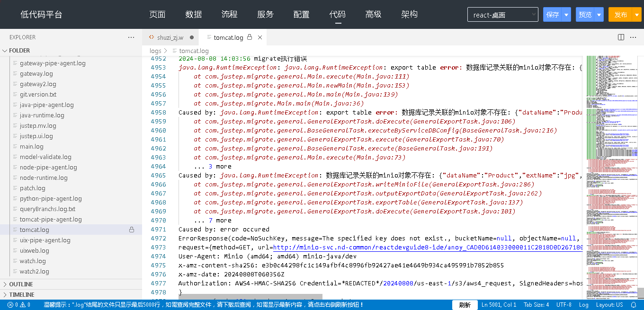The height and width of the screenshot is (310, 644).
Task: Click the file icon beside main.log
Action: tap(15, 146)
